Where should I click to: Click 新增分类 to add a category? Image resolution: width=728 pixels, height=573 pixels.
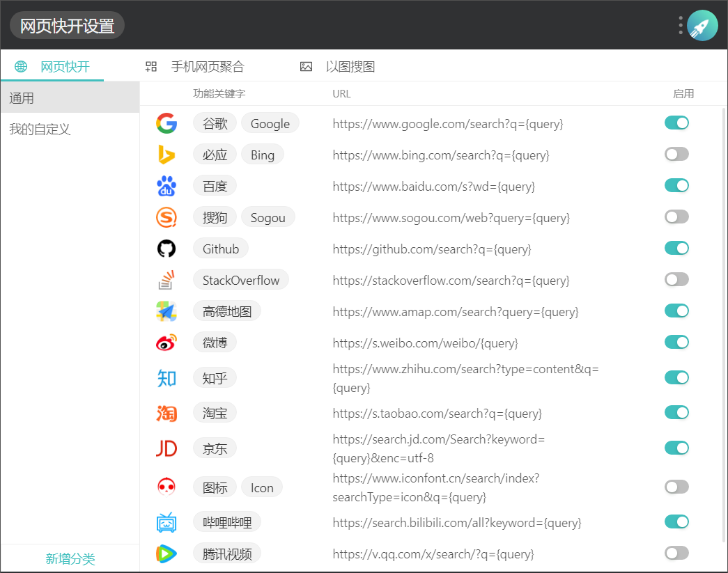(70, 558)
